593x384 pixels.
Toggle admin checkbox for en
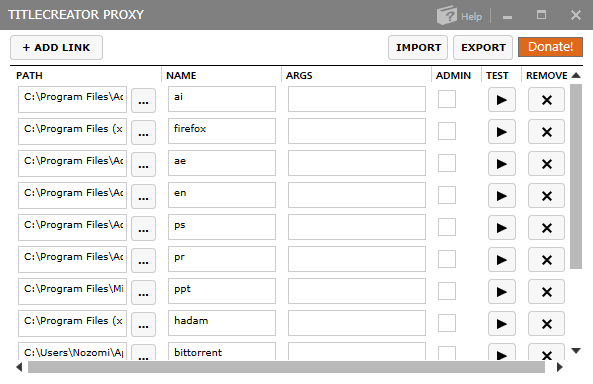click(x=447, y=195)
